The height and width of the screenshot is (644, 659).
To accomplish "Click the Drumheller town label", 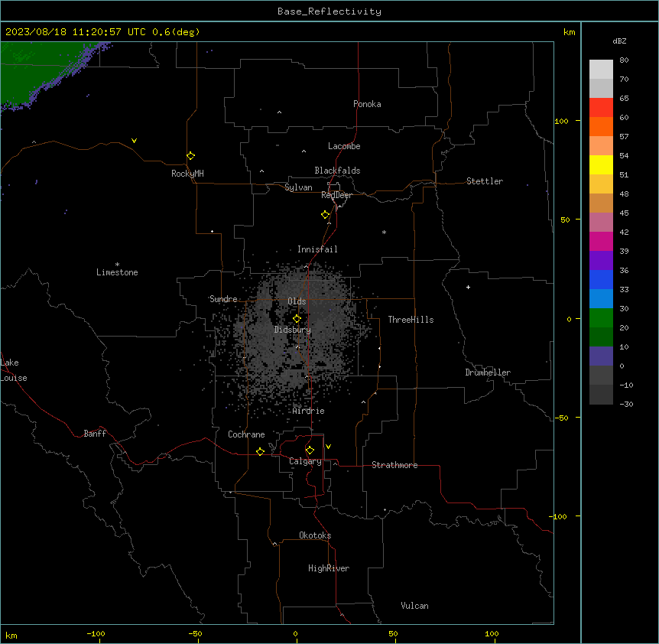I will (x=488, y=372).
